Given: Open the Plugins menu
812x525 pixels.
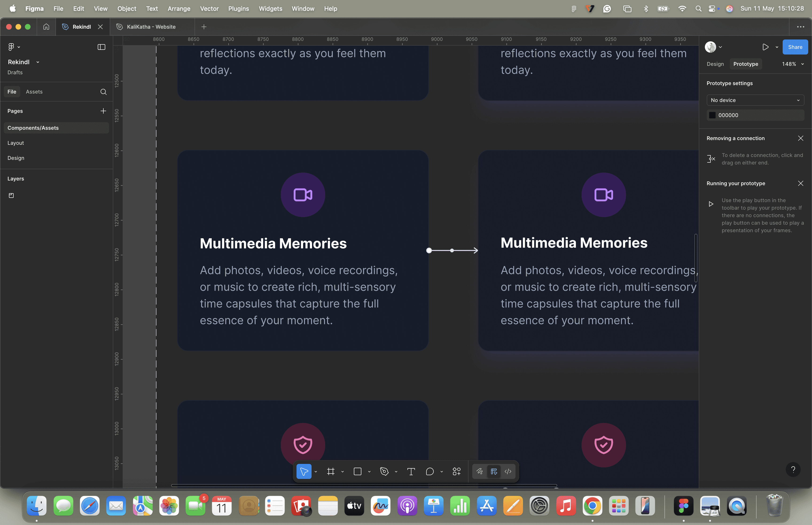Looking at the screenshot, I should (x=238, y=8).
